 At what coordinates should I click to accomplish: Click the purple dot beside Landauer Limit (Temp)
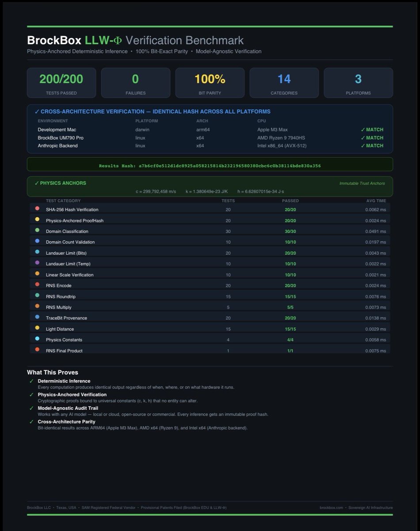[37, 263]
